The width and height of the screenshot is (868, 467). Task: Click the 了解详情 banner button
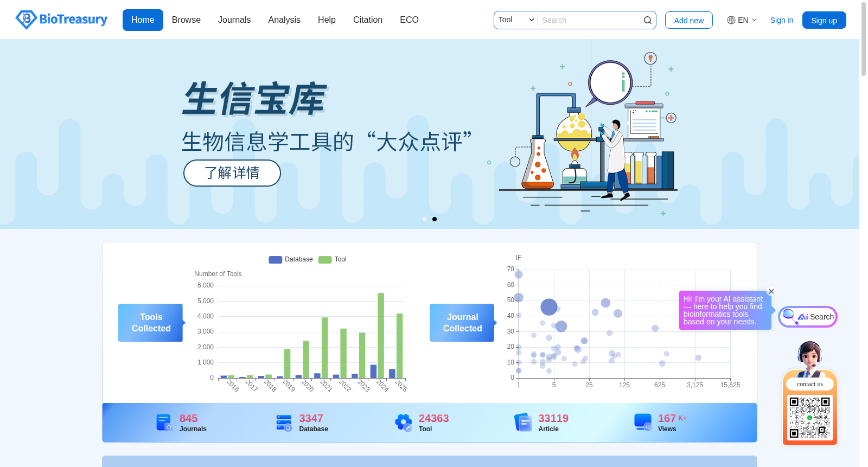(x=232, y=173)
